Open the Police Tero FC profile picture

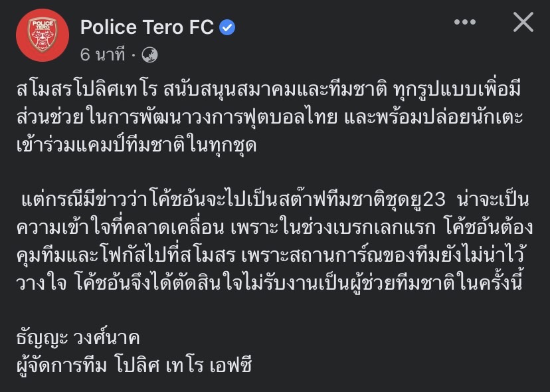coord(43,35)
